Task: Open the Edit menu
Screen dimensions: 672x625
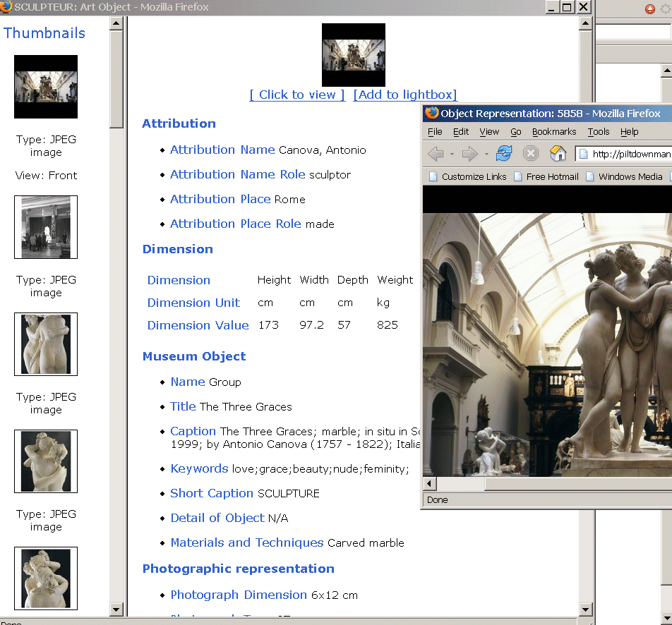Action: pyautogui.click(x=461, y=132)
